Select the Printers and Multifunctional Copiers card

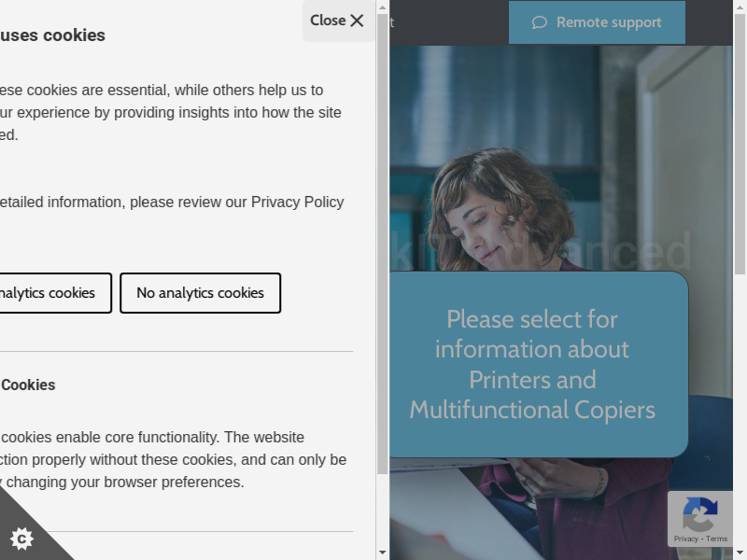click(x=532, y=364)
